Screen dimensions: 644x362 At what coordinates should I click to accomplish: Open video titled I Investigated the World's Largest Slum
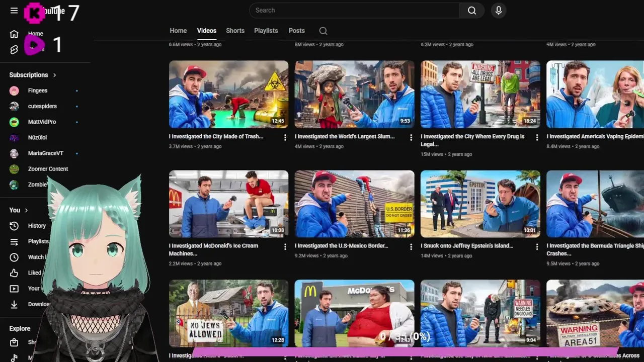click(345, 136)
